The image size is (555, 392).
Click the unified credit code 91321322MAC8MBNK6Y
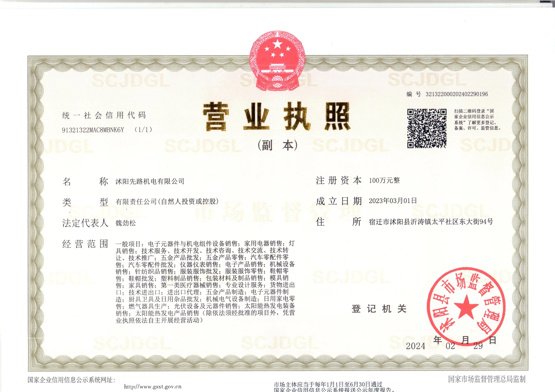[93, 130]
